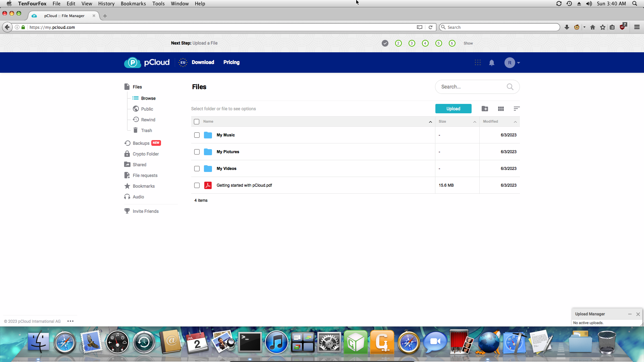Click the My Pictures folder icon
Screen dimensions: 644x362
[x=208, y=152]
